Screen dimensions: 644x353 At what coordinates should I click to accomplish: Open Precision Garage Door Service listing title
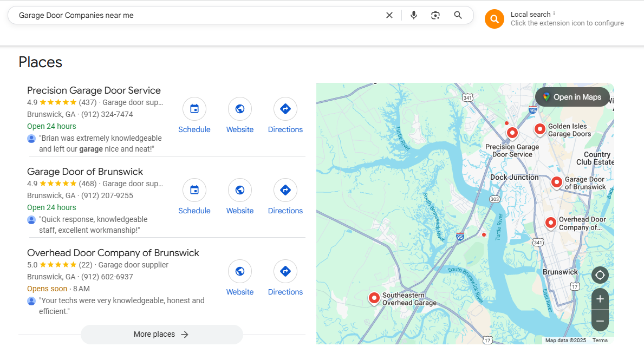coord(94,90)
